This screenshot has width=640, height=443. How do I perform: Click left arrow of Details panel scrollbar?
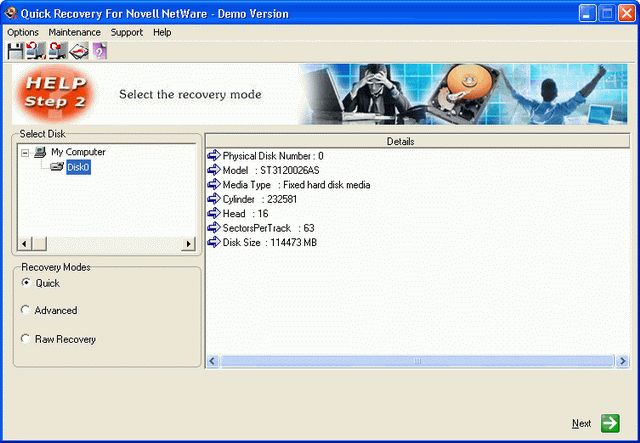(x=212, y=361)
